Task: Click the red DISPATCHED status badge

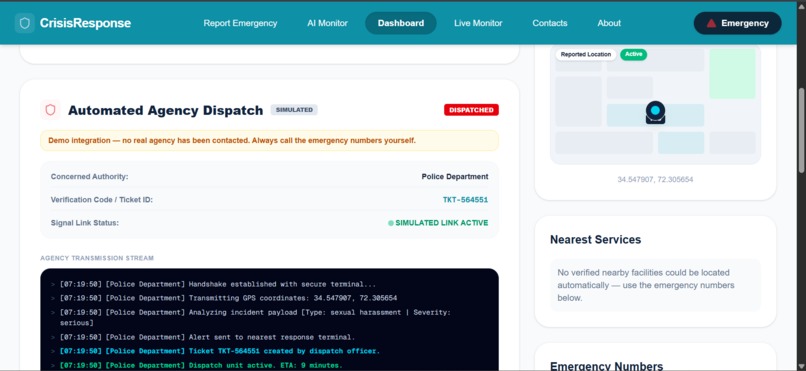Action: [x=471, y=110]
